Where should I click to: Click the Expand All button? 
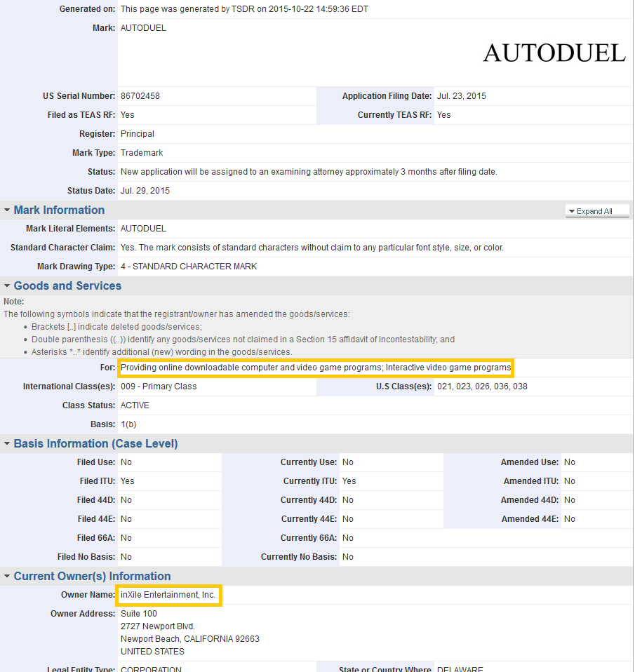click(597, 211)
